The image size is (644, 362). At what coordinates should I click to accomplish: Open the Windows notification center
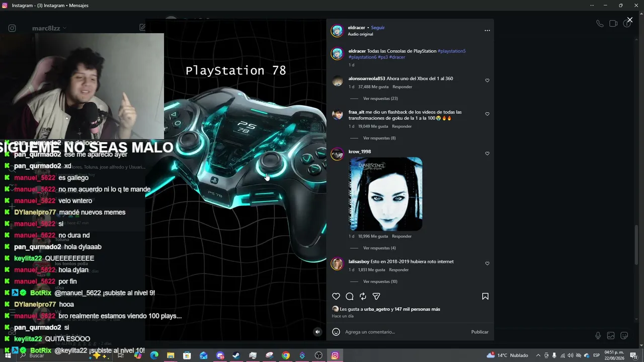pyautogui.click(x=633, y=355)
